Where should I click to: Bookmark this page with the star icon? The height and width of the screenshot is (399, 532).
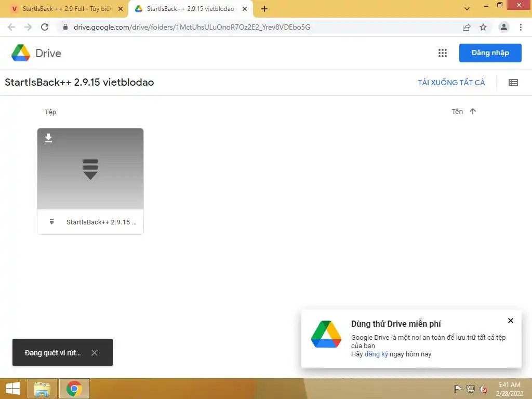483,27
